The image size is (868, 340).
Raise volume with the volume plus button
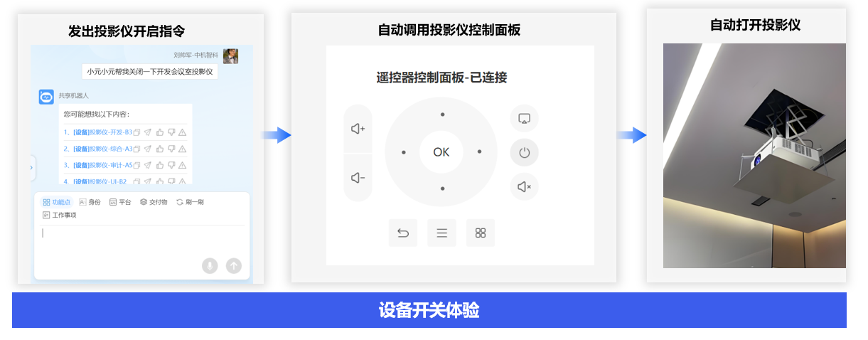pos(358,129)
